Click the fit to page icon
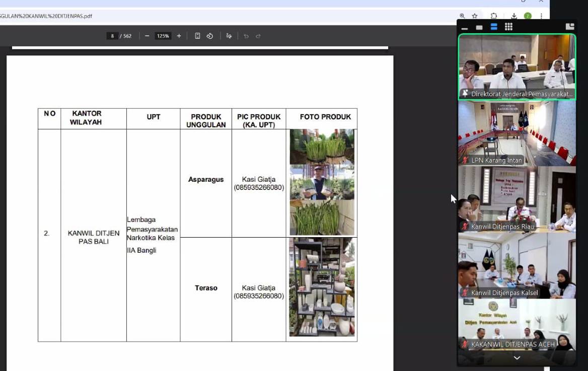This screenshot has width=588, height=371. point(197,36)
